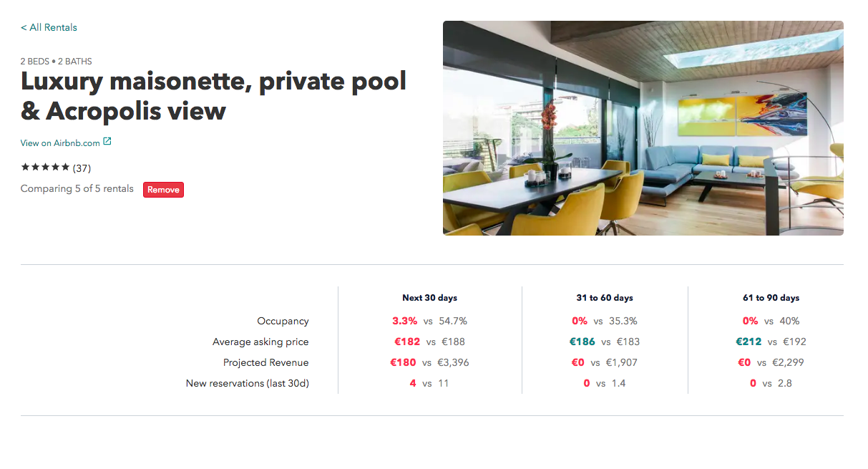The image size is (868, 469).
Task: Click the back chevron before All Rentals
Action: [x=23, y=27]
